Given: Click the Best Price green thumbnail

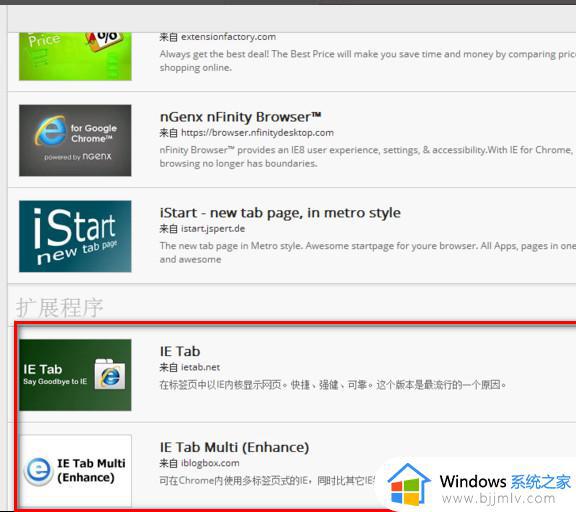Looking at the screenshot, I should (75, 56).
